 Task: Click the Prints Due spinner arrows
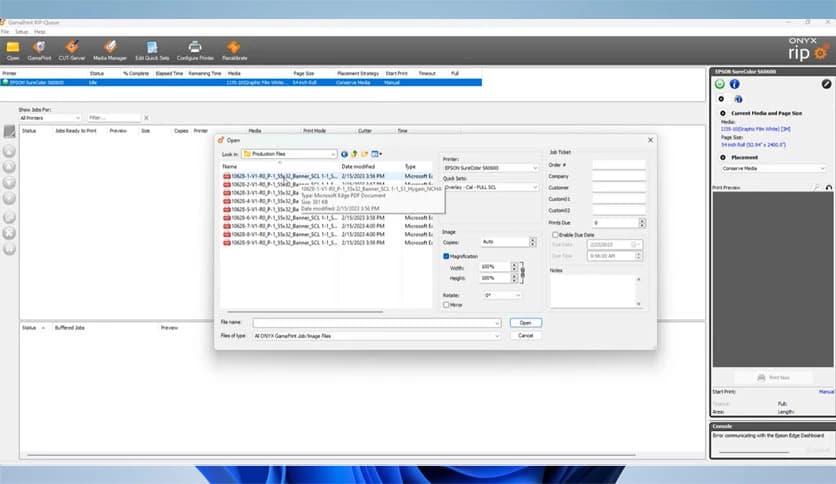(x=642, y=223)
